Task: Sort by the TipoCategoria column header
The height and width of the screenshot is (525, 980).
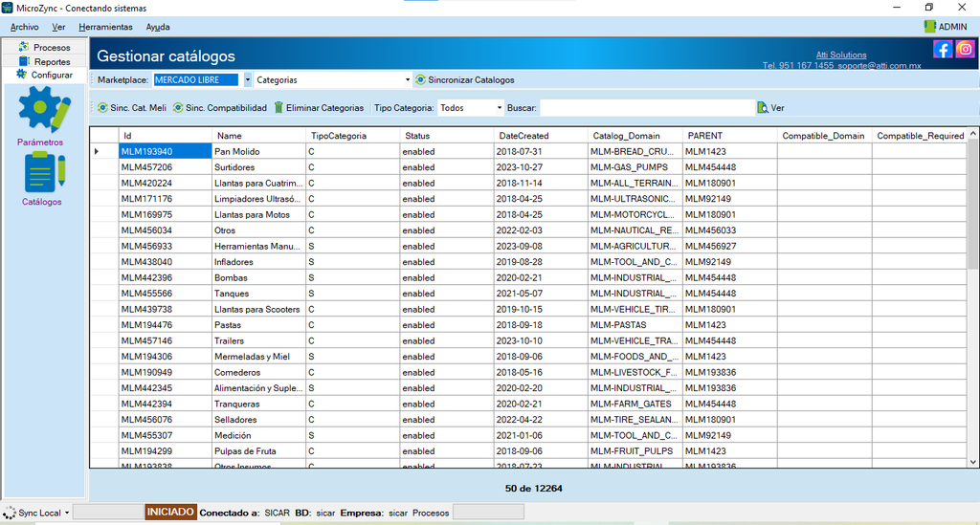Action: pos(353,136)
